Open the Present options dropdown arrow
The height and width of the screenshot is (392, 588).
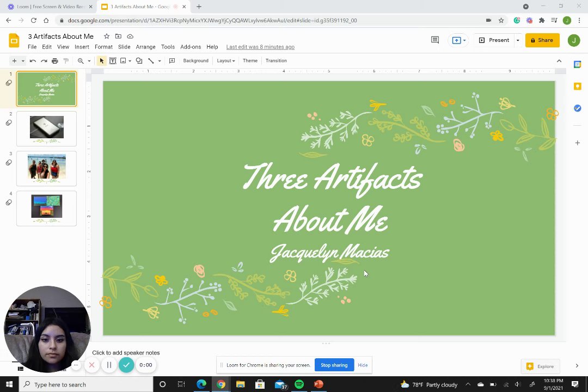(x=518, y=40)
